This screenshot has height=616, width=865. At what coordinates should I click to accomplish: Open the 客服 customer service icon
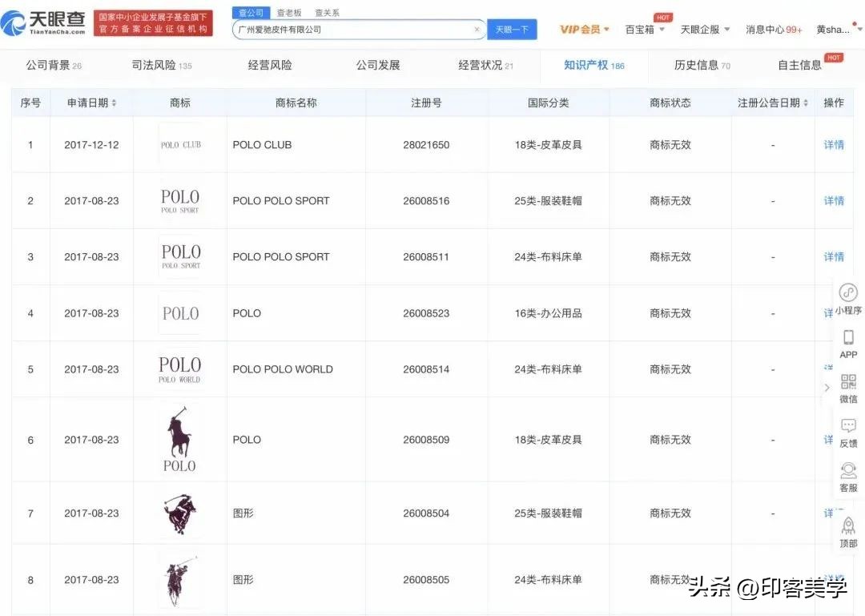(x=848, y=479)
